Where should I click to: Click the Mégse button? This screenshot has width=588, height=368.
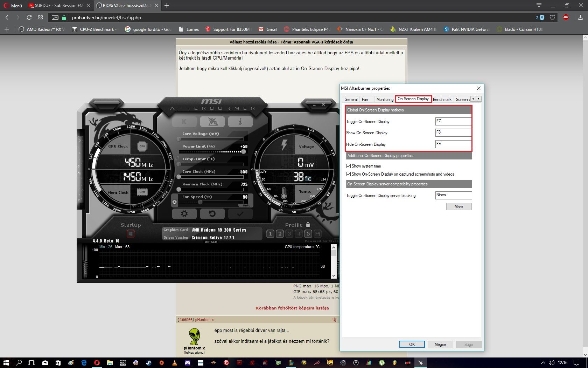pos(440,345)
